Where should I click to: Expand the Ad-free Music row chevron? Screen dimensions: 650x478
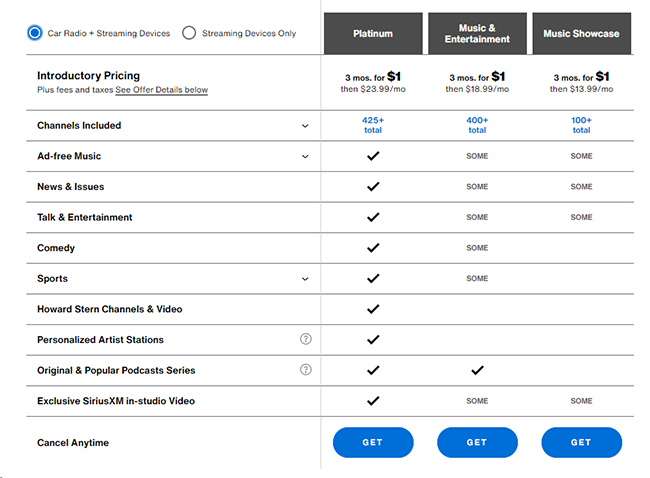[305, 156]
